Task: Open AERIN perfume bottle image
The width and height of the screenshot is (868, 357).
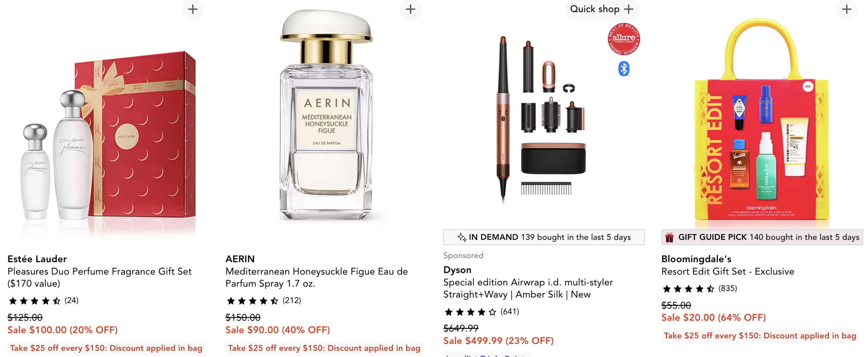Action: (325, 115)
